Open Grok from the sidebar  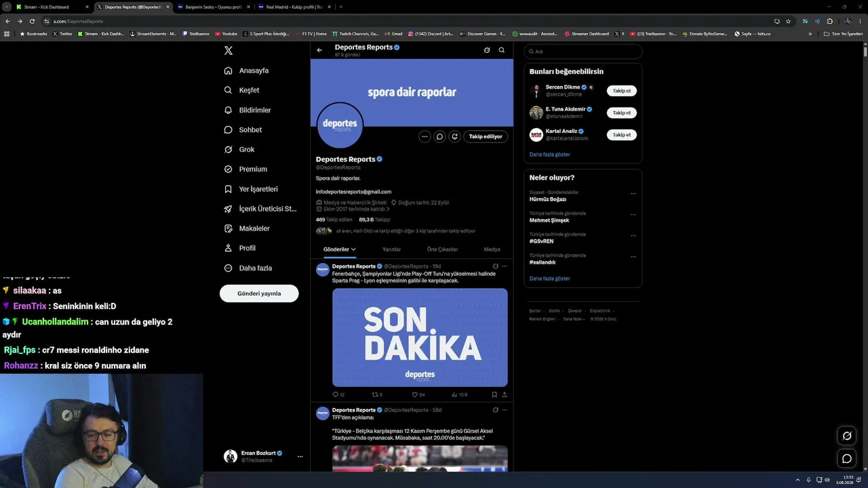pos(239,149)
